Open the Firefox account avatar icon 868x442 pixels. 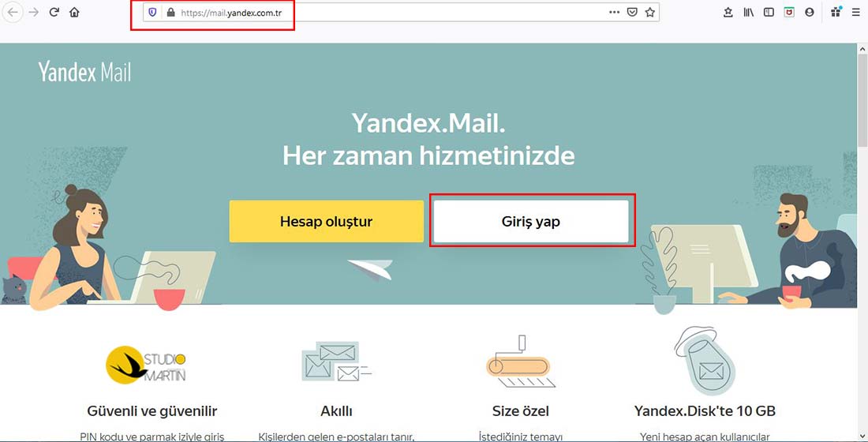pyautogui.click(x=810, y=13)
